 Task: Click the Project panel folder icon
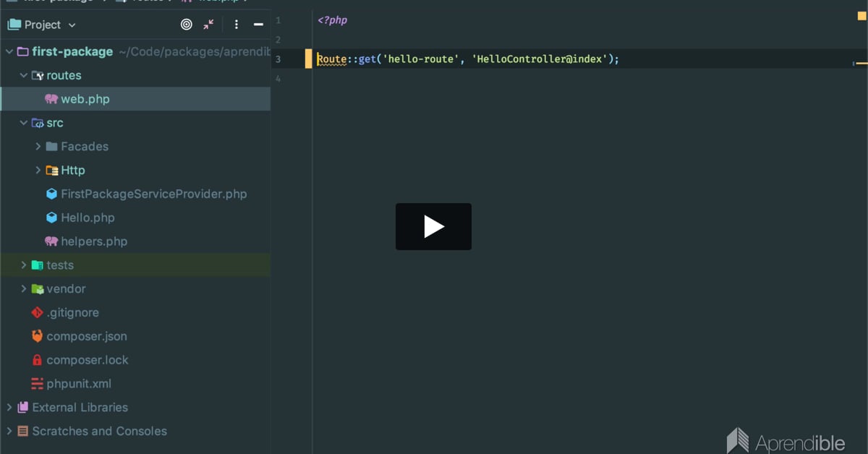[14, 25]
